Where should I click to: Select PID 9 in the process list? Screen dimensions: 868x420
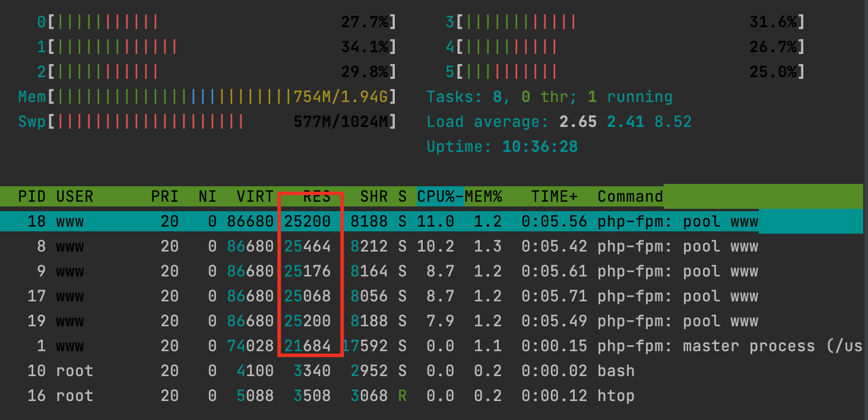tap(41, 271)
